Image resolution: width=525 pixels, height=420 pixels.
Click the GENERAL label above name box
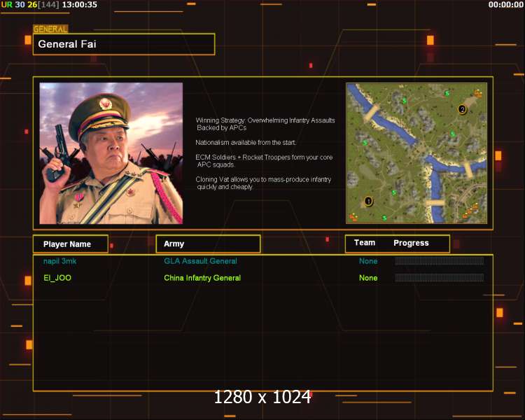pos(50,29)
